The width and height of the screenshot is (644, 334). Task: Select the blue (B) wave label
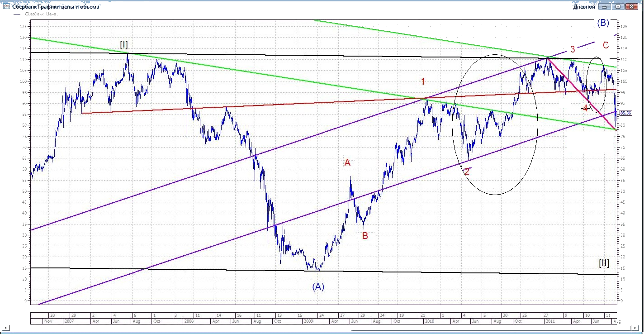point(603,23)
